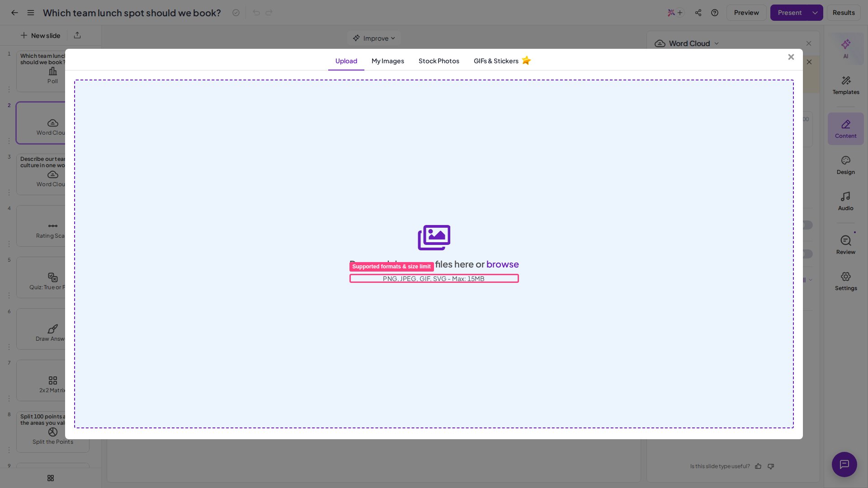Open the Templates panel

pos(845,85)
